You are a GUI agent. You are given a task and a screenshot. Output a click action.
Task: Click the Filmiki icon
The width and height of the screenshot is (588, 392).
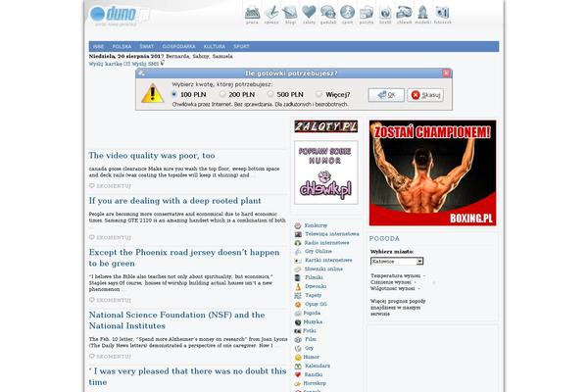(x=298, y=277)
